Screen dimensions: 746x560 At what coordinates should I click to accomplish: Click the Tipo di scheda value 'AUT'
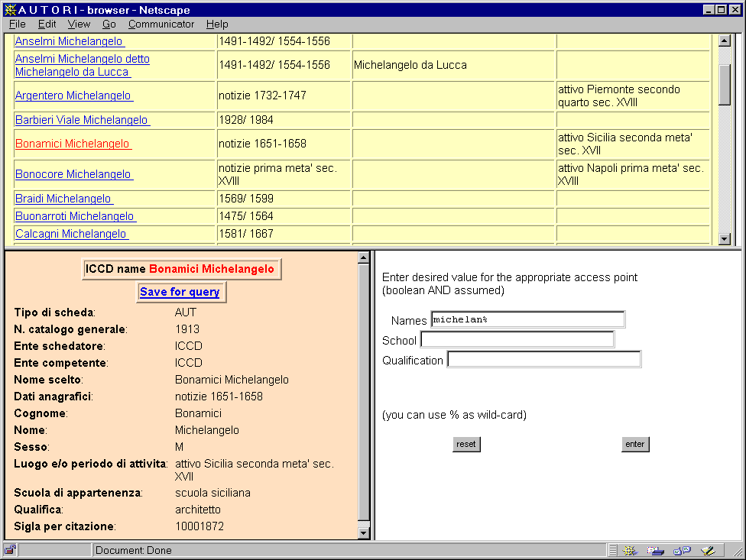click(x=186, y=312)
